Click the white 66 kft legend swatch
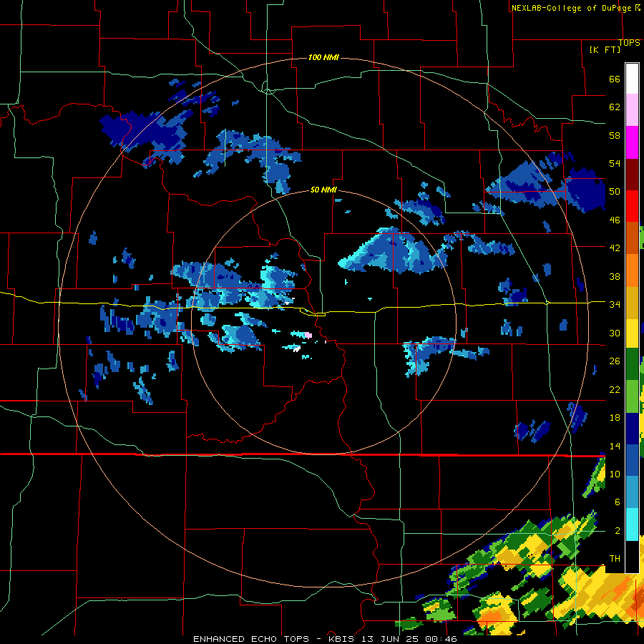The width and height of the screenshot is (644, 644). coord(632,79)
